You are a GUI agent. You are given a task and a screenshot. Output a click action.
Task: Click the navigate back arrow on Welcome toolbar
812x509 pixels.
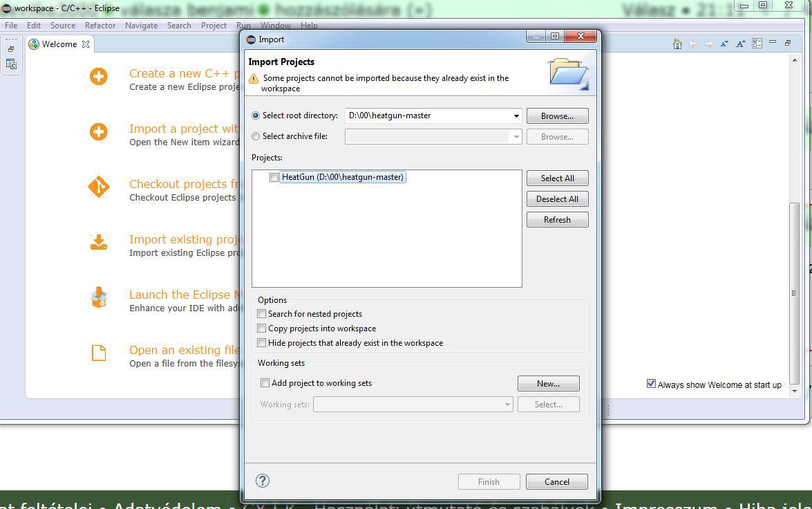[693, 44]
